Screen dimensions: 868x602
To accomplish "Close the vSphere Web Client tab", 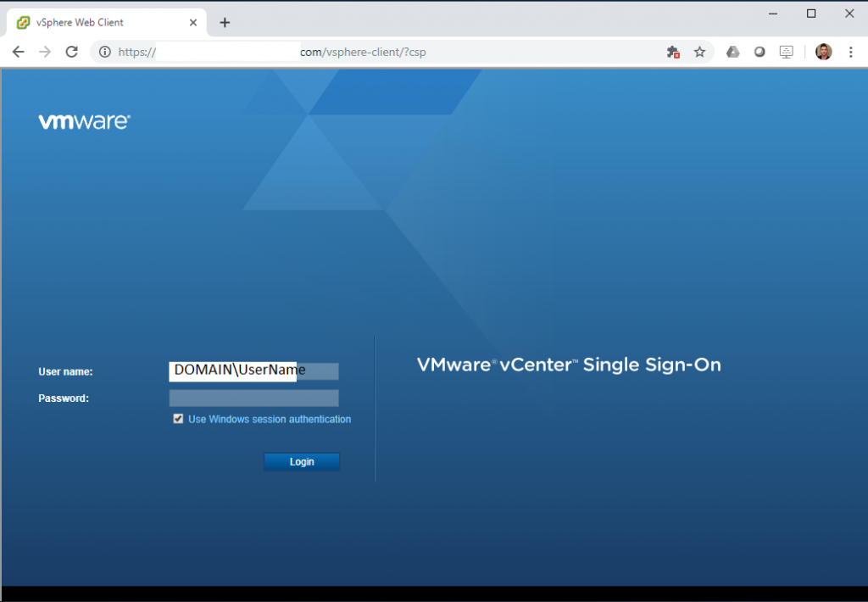I will (193, 22).
